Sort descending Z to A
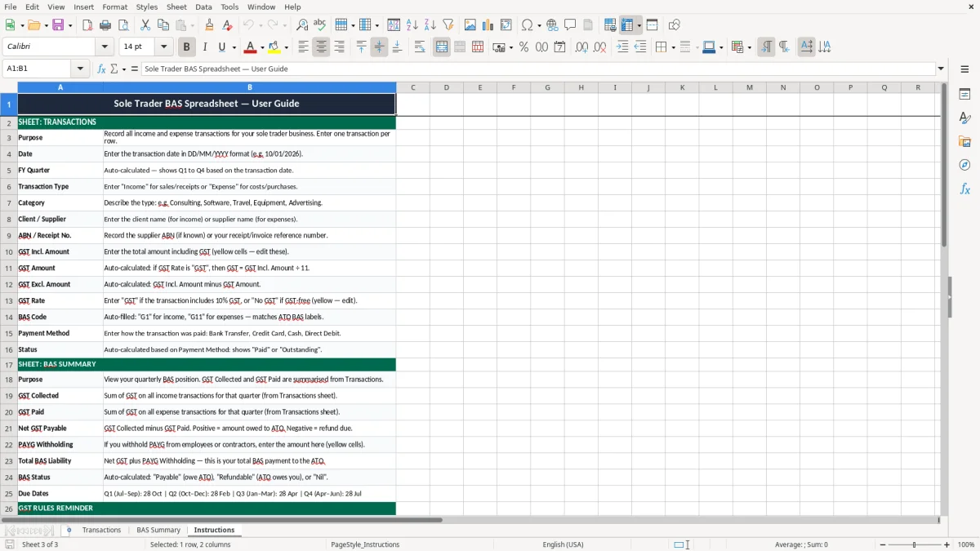 [x=430, y=25]
